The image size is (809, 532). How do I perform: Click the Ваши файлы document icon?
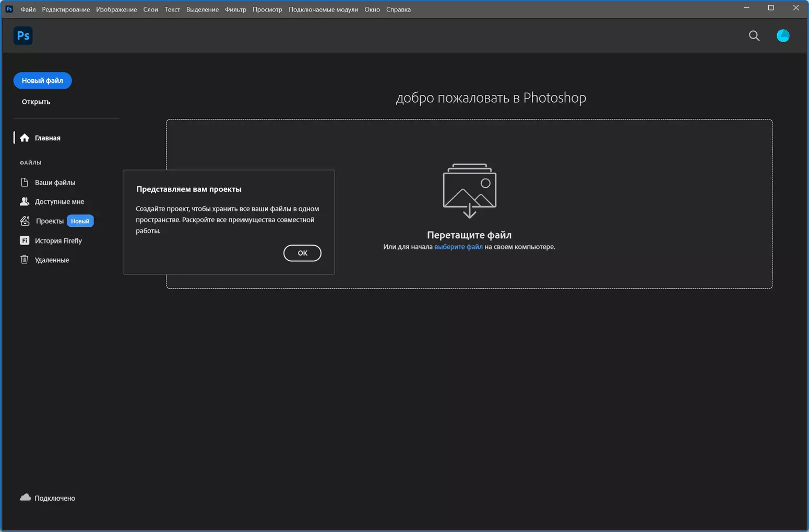click(x=25, y=182)
